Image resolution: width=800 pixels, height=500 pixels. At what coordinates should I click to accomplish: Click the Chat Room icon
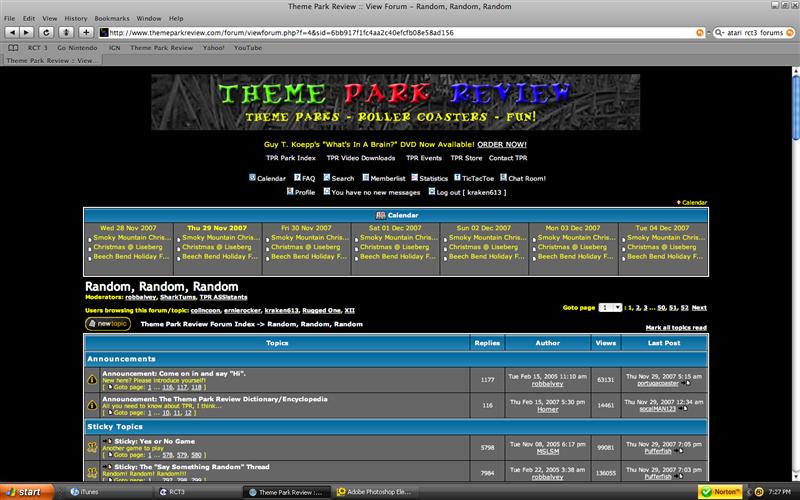coord(503,178)
